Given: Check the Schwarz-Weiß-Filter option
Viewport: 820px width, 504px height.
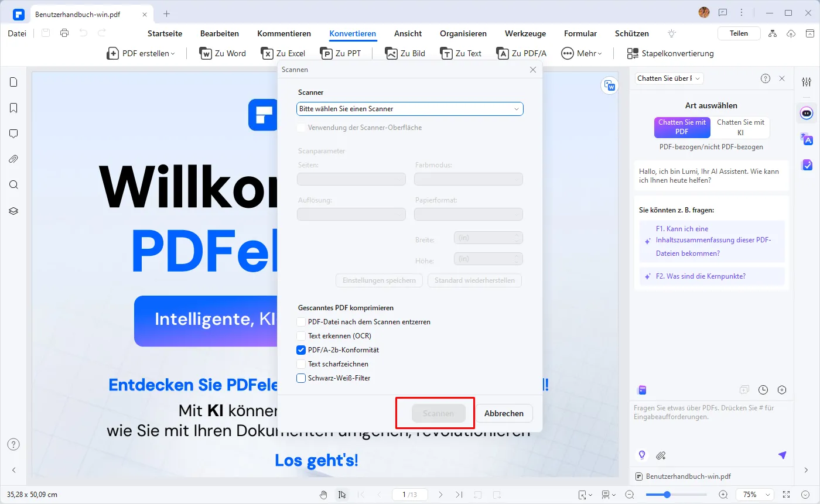Looking at the screenshot, I should tap(300, 378).
